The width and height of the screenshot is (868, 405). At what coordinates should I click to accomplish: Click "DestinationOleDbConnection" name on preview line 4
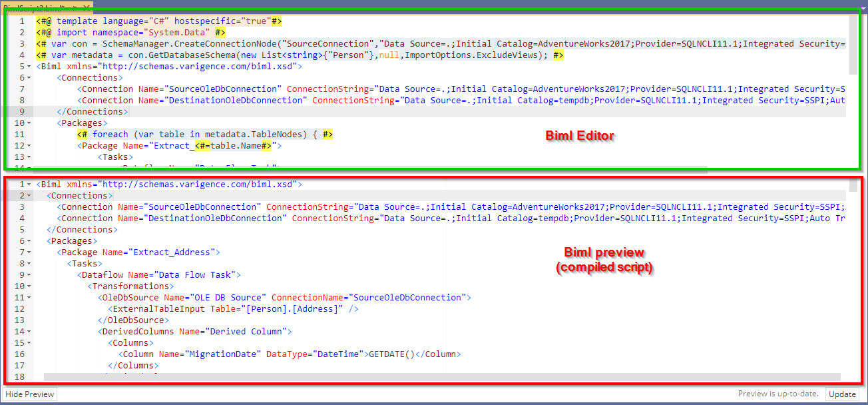tap(215, 218)
